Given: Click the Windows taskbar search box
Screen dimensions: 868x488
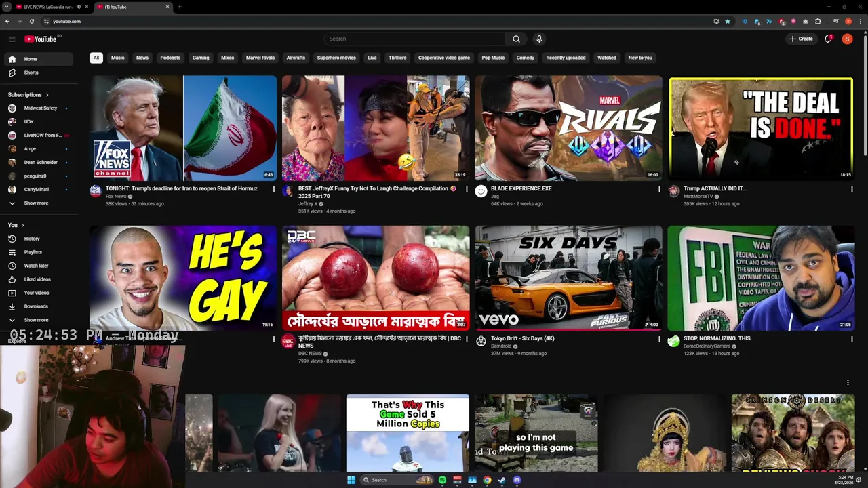Looking at the screenshot, I should [397, 480].
